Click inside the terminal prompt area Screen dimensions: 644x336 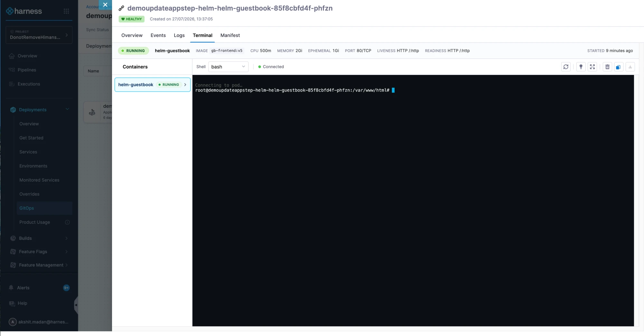click(x=413, y=201)
